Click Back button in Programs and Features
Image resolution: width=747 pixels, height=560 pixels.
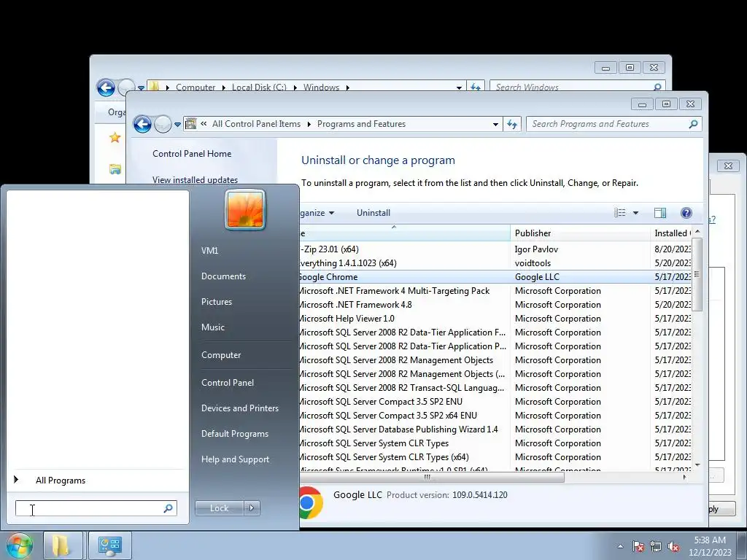[142, 124]
